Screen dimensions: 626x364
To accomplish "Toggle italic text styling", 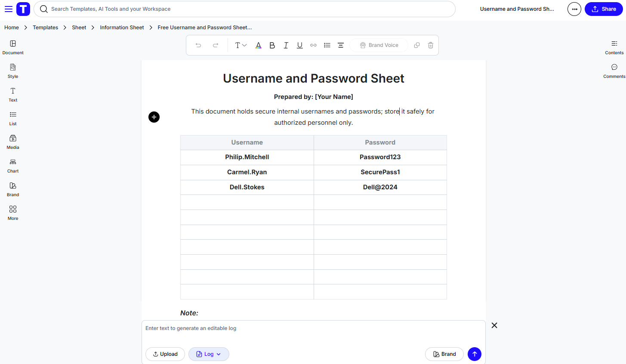I will click(286, 45).
